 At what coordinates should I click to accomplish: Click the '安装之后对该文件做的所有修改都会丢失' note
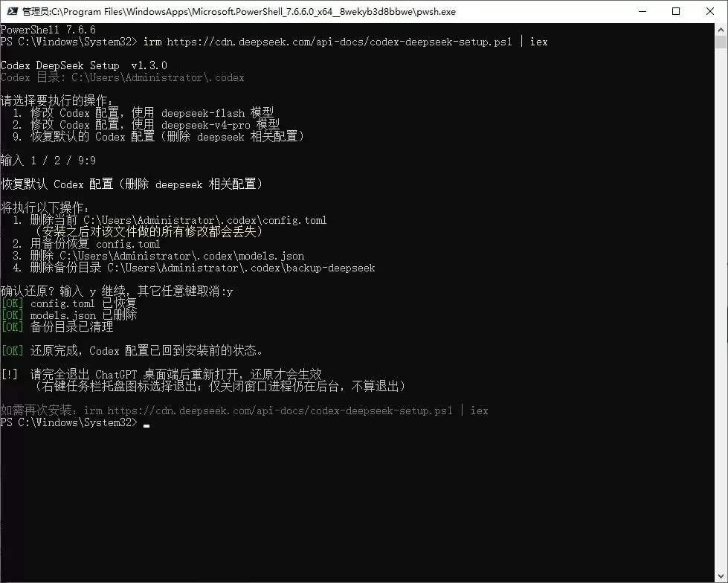(149, 231)
